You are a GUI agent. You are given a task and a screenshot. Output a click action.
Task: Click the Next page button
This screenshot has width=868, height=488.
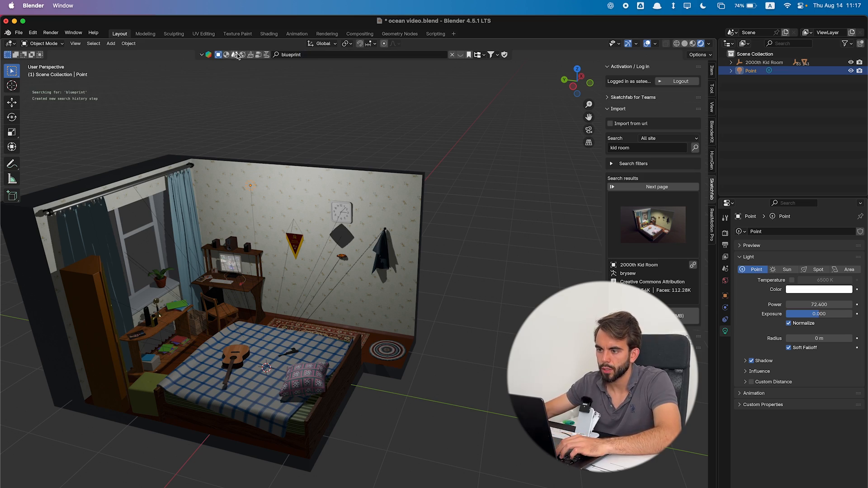(x=656, y=187)
